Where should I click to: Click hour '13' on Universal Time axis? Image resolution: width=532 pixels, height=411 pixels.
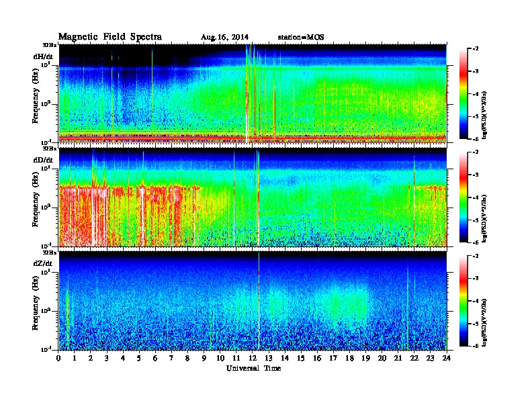pos(269,358)
